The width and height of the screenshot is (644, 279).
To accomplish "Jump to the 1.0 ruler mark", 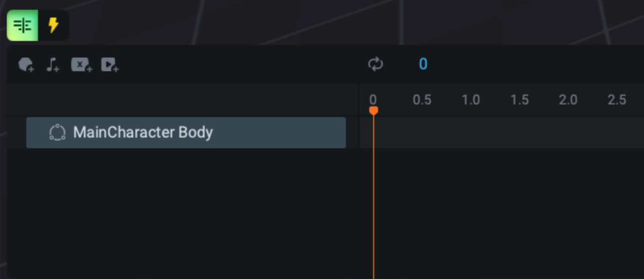I will click(471, 100).
